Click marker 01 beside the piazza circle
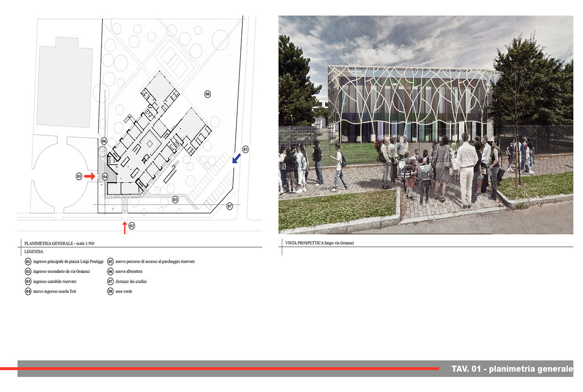 [x=79, y=177]
